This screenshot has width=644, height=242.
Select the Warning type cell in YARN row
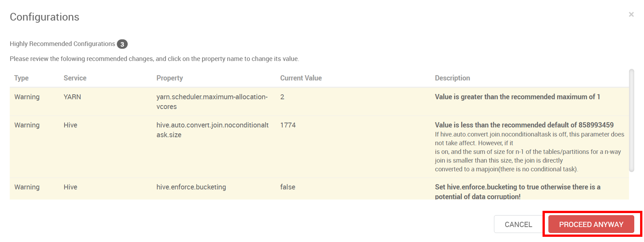pyautogui.click(x=27, y=97)
